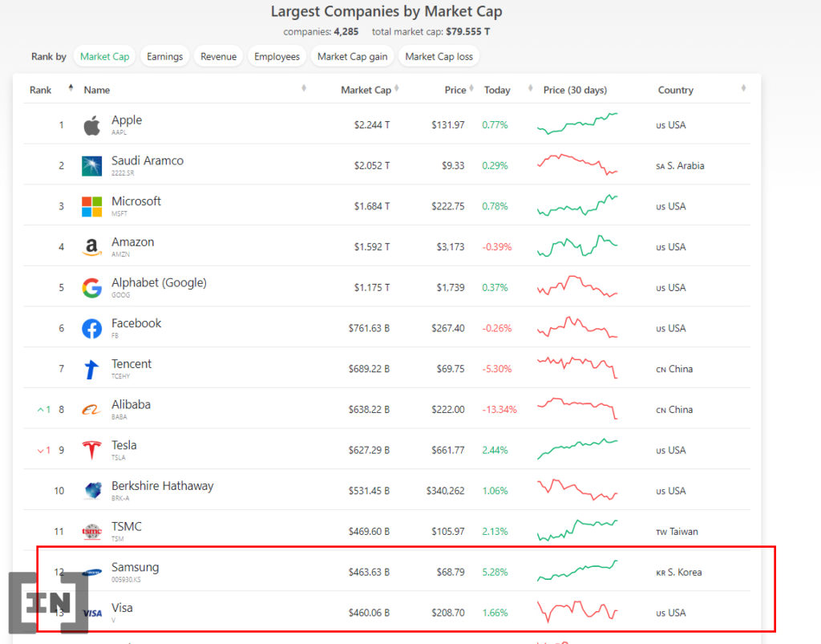
Task: Click Samsung's 30-day price chart
Action: pyautogui.click(x=577, y=571)
